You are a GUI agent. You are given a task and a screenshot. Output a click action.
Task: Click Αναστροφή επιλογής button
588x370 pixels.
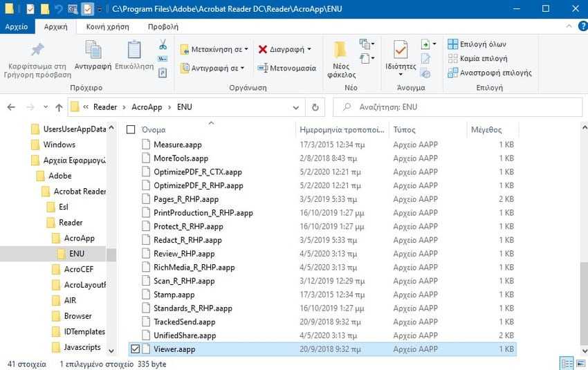[x=490, y=73]
